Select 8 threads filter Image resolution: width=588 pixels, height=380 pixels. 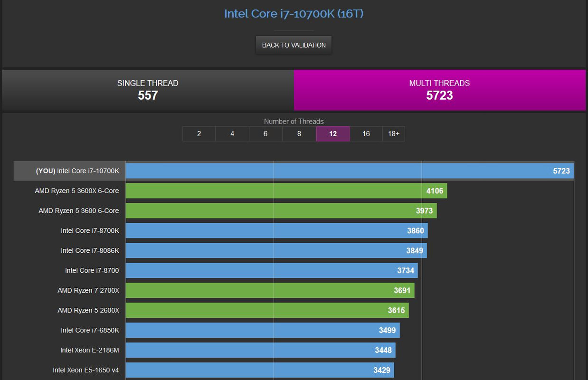tap(299, 134)
